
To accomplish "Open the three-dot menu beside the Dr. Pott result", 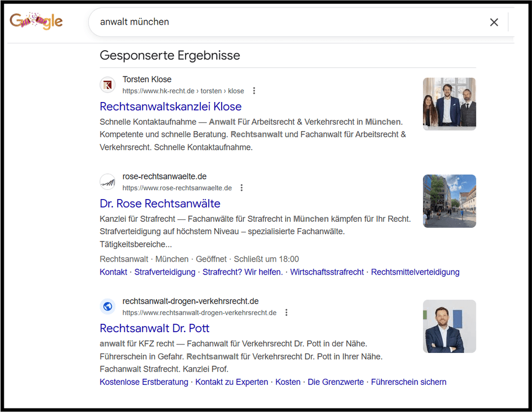I will tap(286, 312).
